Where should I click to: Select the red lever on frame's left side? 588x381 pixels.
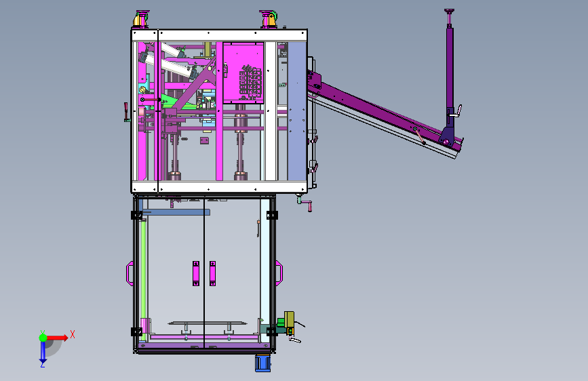pos(126,112)
